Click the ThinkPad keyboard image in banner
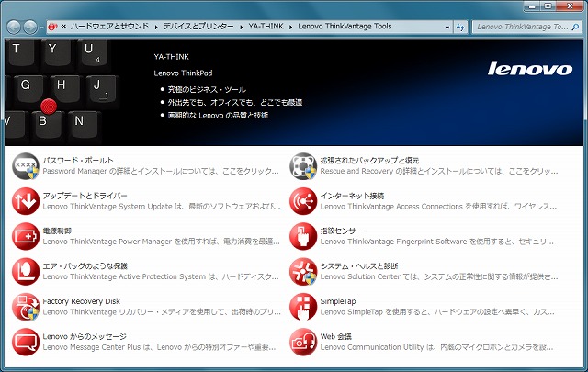Image resolution: width=588 pixels, height=372 pixels. pos(62,93)
